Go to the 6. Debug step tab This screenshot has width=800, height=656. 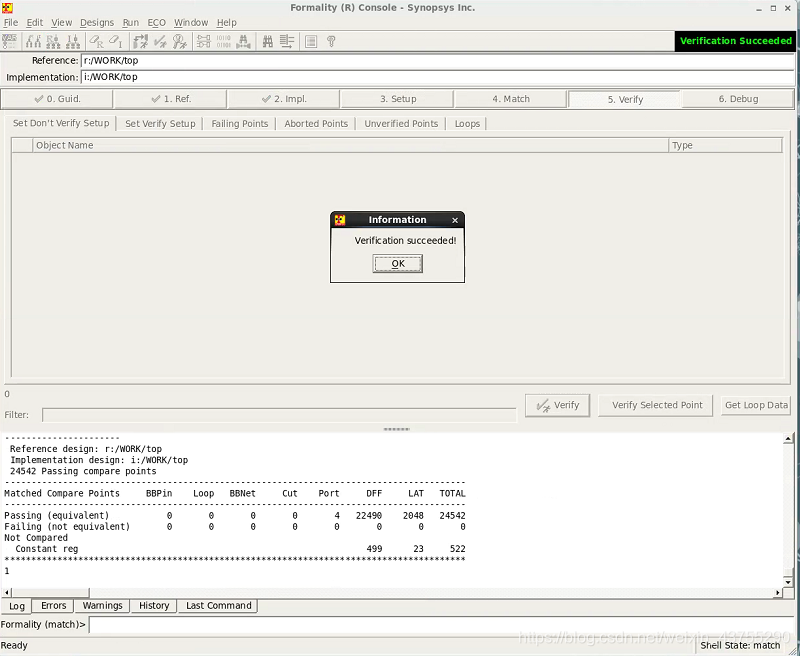(x=738, y=99)
